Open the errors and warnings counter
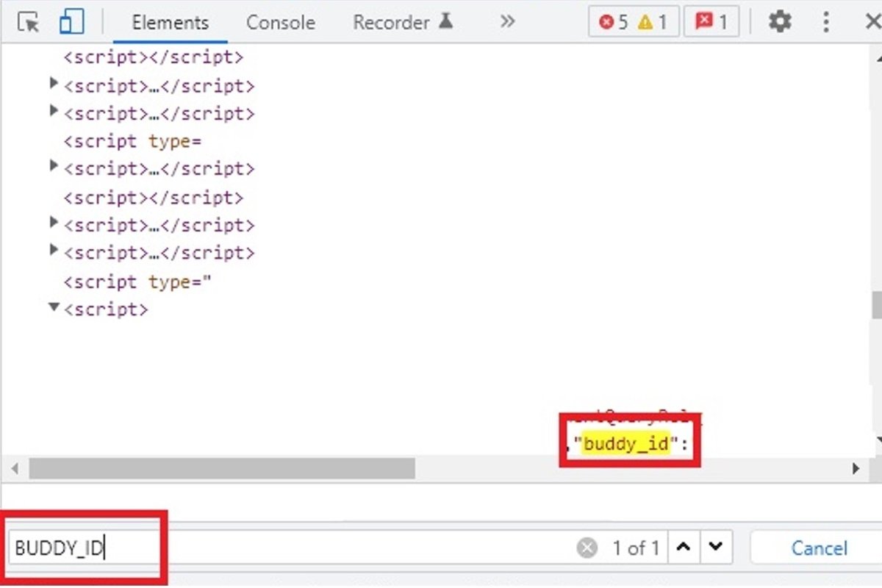This screenshot has height=588, width=882. 632,23
